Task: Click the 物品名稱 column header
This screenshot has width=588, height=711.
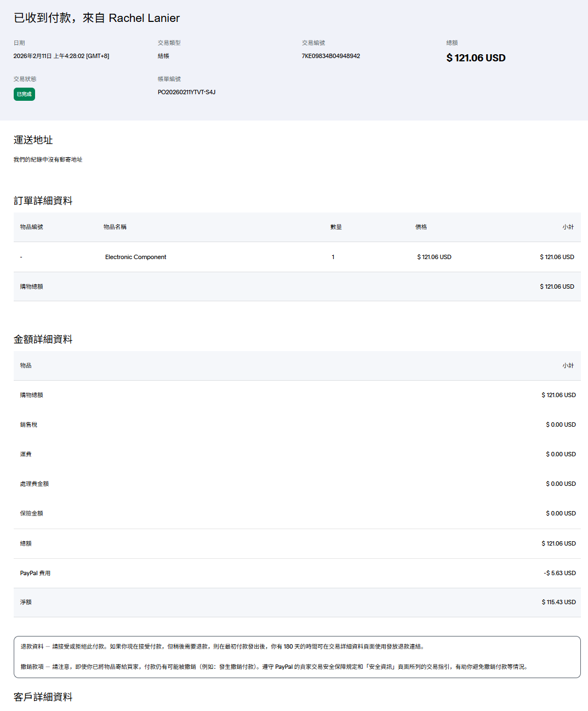Action: pyautogui.click(x=115, y=227)
